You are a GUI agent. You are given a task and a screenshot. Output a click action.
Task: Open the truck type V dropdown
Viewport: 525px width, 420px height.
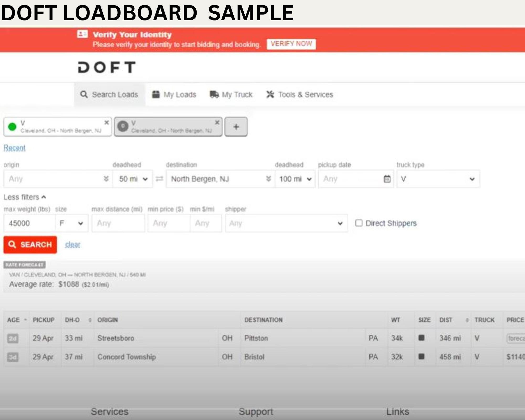coord(438,179)
